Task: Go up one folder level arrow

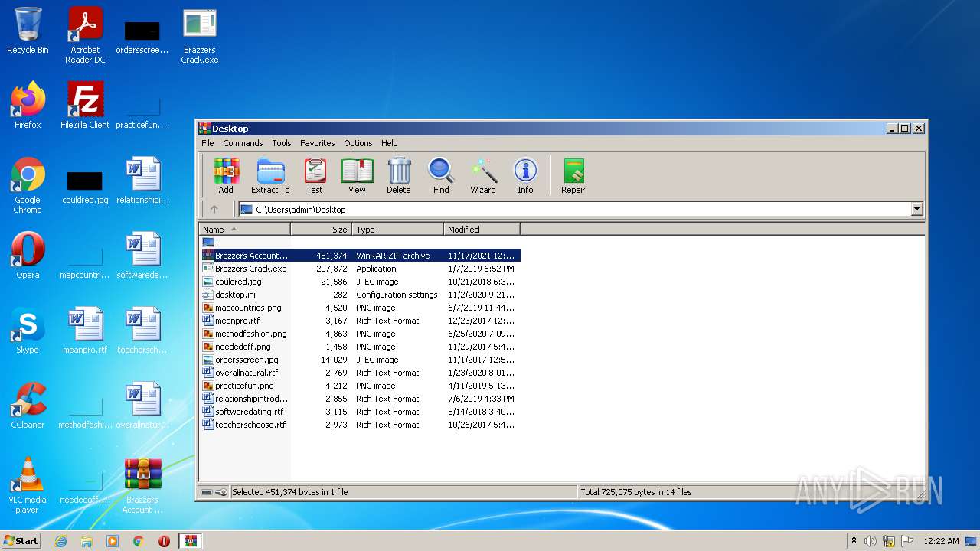Action: 214,209
